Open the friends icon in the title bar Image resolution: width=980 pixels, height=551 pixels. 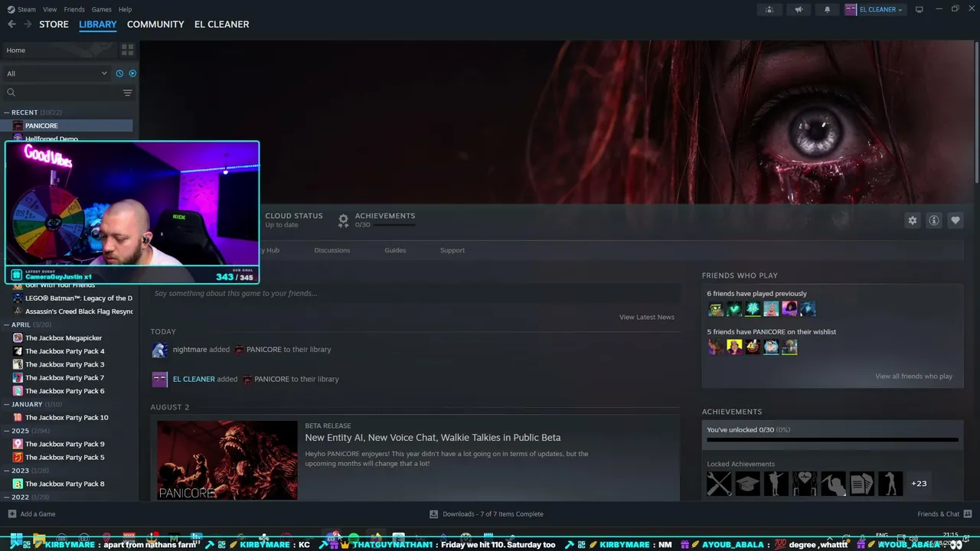[769, 9]
